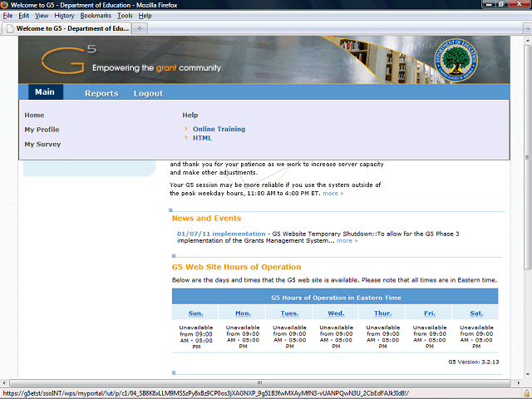This screenshot has height=399, width=532.
Task: Open the Bookmarks menu
Action: (96, 16)
